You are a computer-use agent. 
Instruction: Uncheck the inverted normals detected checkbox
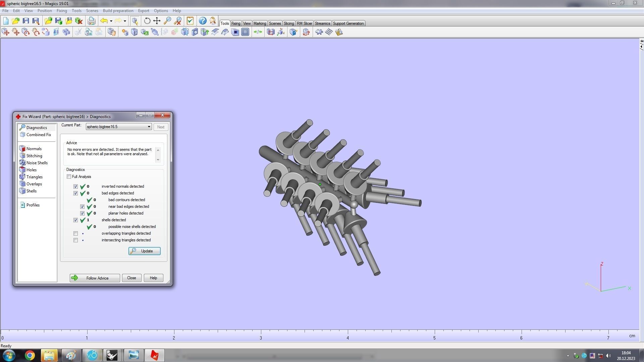pyautogui.click(x=75, y=187)
